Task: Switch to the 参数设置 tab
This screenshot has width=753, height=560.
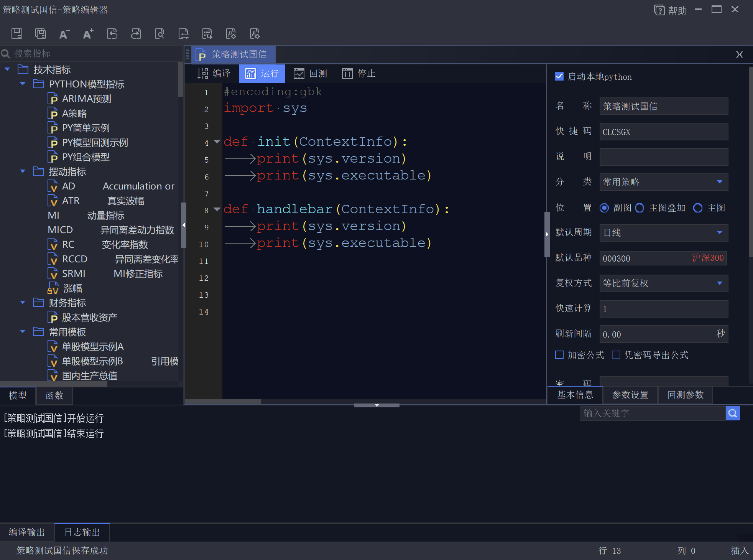Action: pyautogui.click(x=630, y=395)
